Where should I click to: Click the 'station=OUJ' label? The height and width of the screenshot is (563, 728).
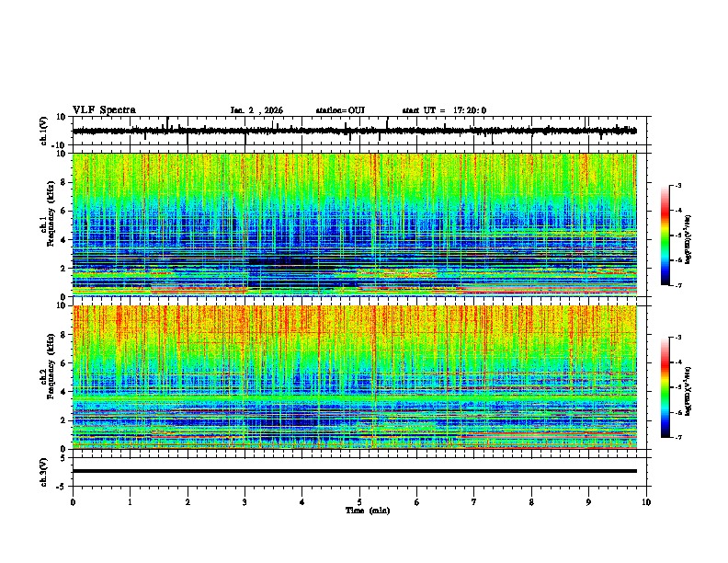tap(340, 110)
